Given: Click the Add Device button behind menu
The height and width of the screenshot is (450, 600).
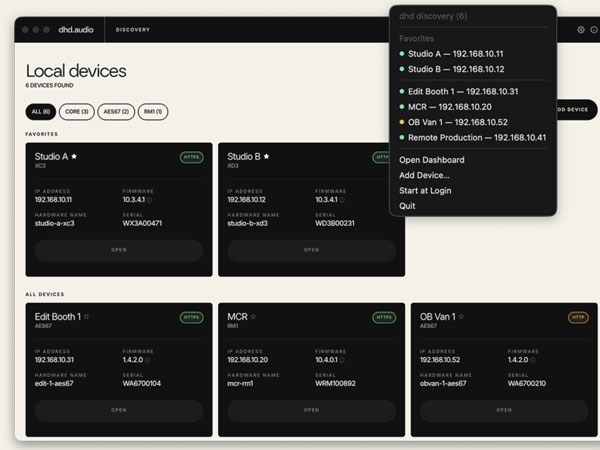Looking at the screenshot, I should (577, 109).
